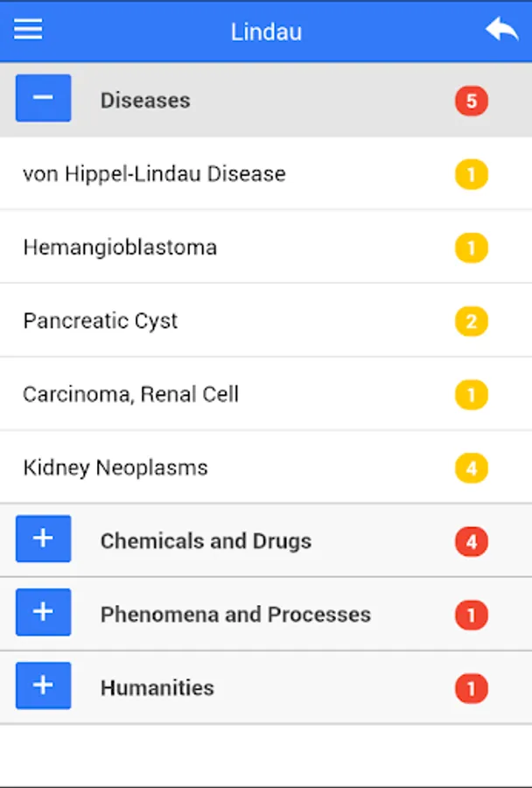Select Carcinoma, Renal Cell
Viewport: 532px width, 788px height.
click(131, 394)
